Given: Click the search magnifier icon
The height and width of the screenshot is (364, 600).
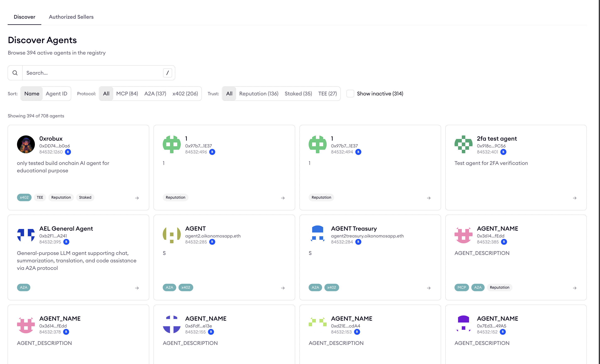Looking at the screenshot, I should [x=15, y=73].
